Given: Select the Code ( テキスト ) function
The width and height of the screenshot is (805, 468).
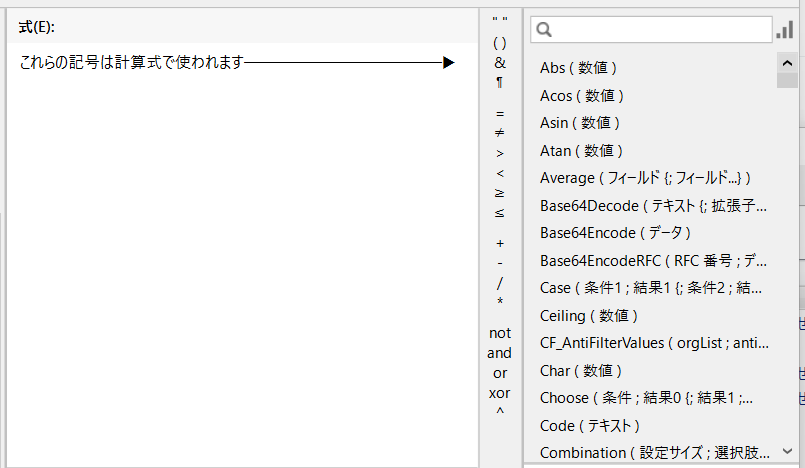Looking at the screenshot, I should [589, 425].
